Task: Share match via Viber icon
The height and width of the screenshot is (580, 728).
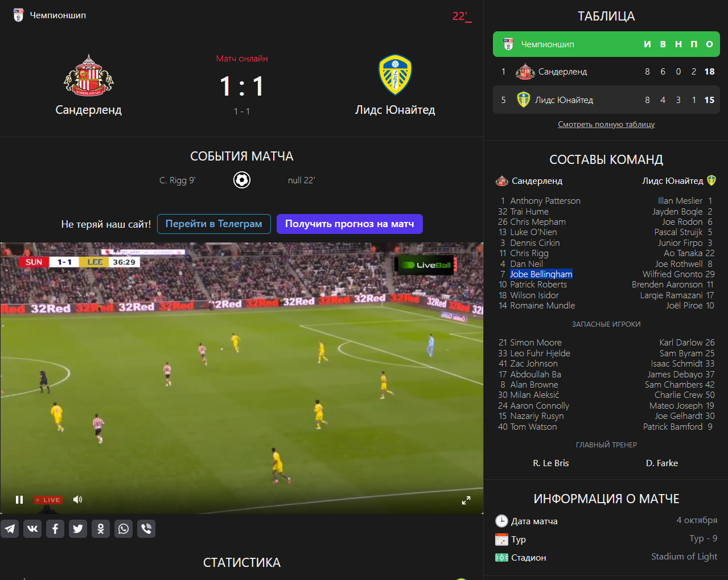Action: pyautogui.click(x=146, y=529)
